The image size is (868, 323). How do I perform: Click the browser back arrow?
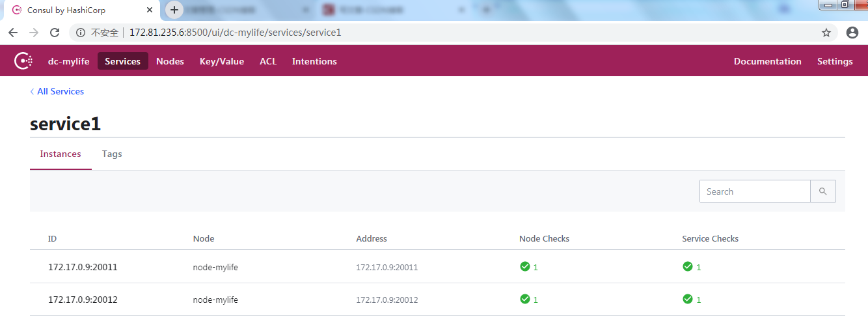click(13, 33)
